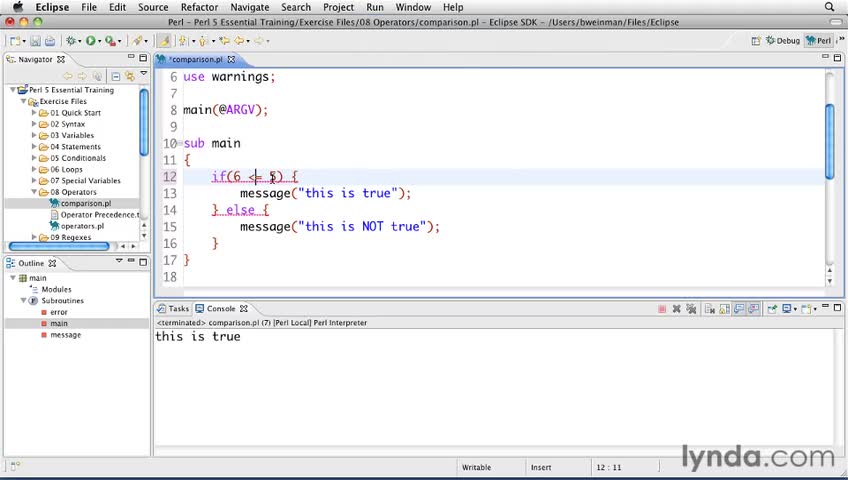Open the New wizard dropdown arrow
848x480 pixels.
24,41
